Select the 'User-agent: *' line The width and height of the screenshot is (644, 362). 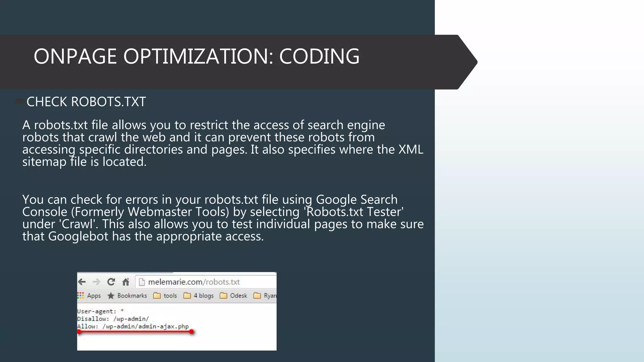(x=101, y=311)
